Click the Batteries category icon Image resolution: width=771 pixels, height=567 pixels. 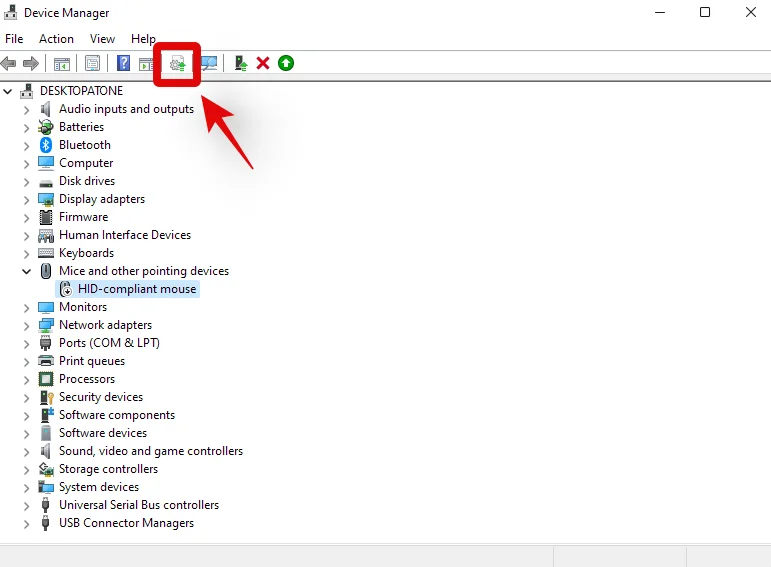coord(46,127)
